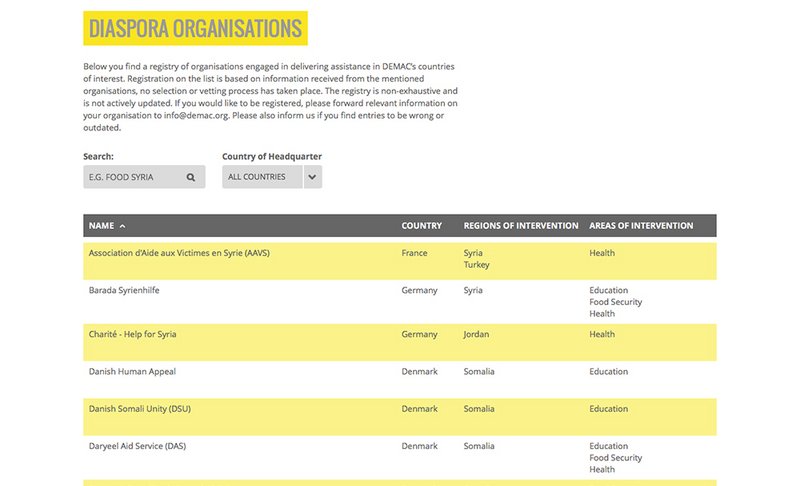Click Health in the Charité row
Screen dimensions: 800x486
click(x=602, y=334)
